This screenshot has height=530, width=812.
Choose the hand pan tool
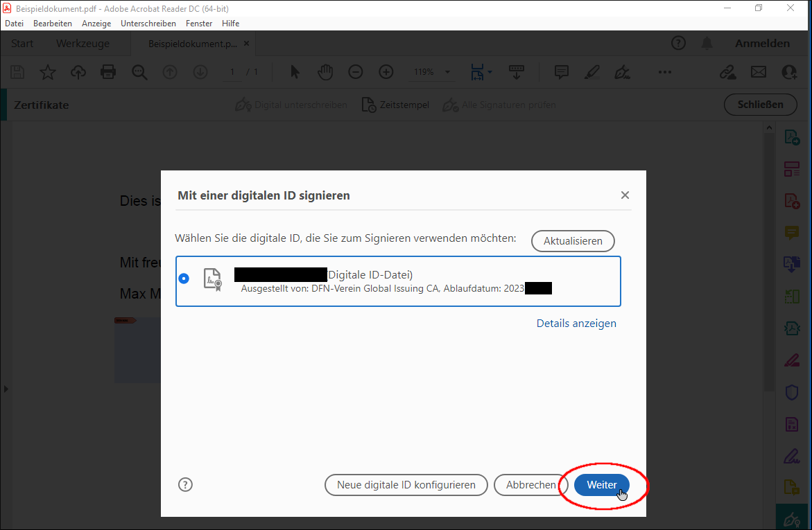pyautogui.click(x=325, y=72)
